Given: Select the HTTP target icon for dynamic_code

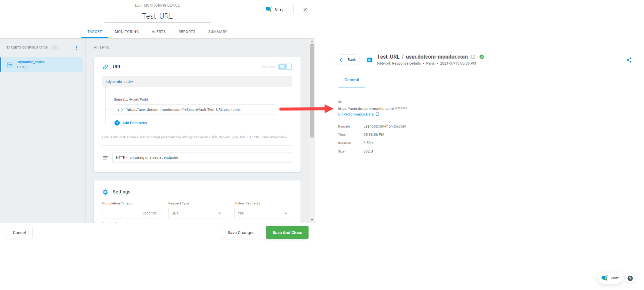Looking at the screenshot, I should (10, 65).
